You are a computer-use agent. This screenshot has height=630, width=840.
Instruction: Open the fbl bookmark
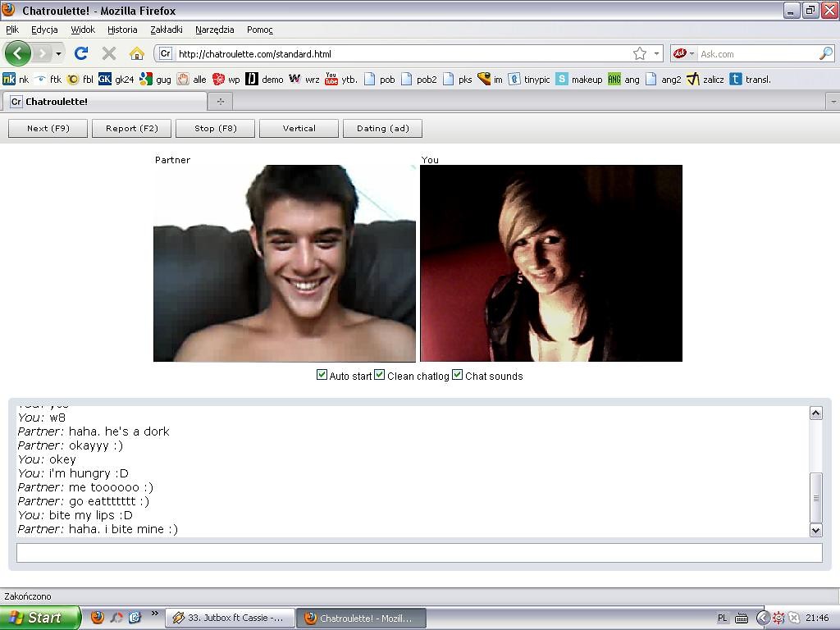pyautogui.click(x=80, y=80)
